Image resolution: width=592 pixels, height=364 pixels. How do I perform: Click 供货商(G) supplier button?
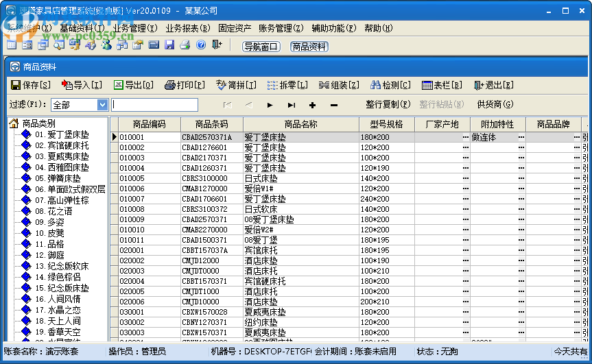coord(495,104)
